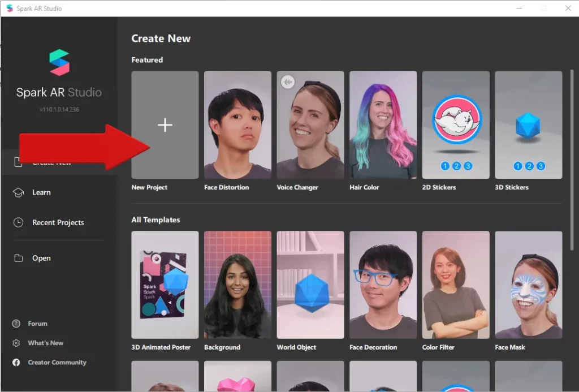Viewport: 579px width, 392px height.
Task: Select the 3D Animated Poster template
Action: (165, 285)
